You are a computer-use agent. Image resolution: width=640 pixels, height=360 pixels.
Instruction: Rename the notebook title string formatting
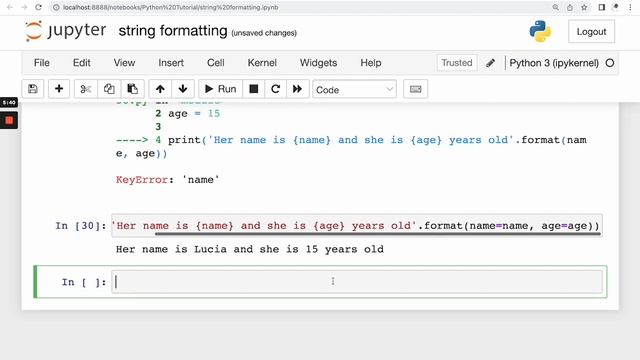[173, 31]
